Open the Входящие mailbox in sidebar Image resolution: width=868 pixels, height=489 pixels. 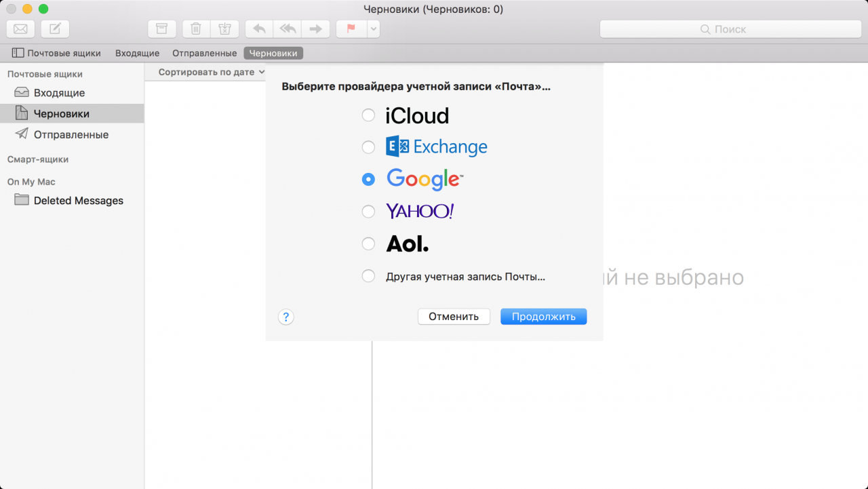tap(72, 93)
